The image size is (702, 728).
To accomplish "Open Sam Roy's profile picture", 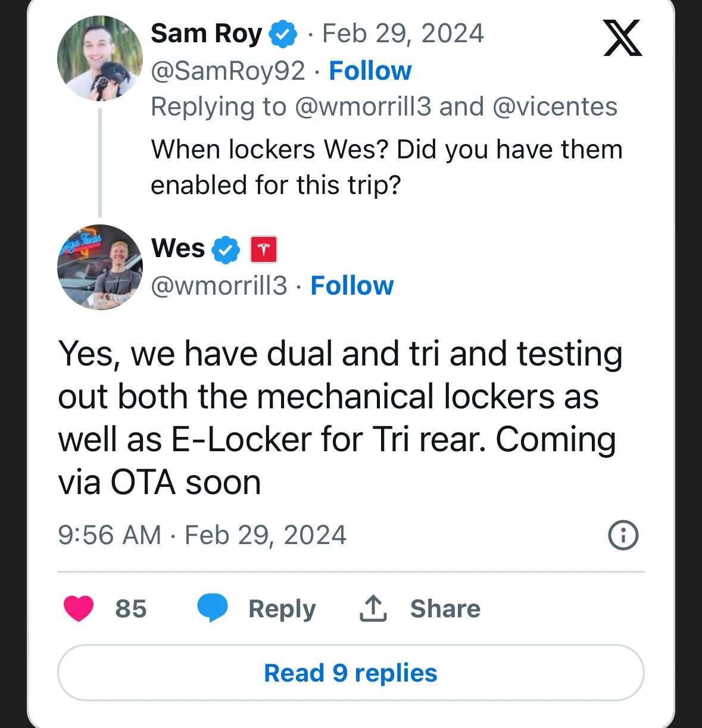I will click(x=100, y=58).
